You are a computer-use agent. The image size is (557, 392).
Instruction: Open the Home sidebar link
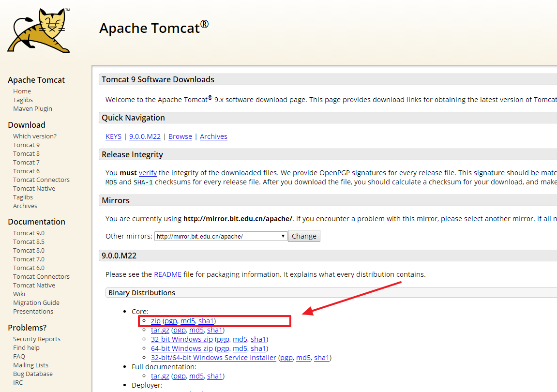[22, 91]
